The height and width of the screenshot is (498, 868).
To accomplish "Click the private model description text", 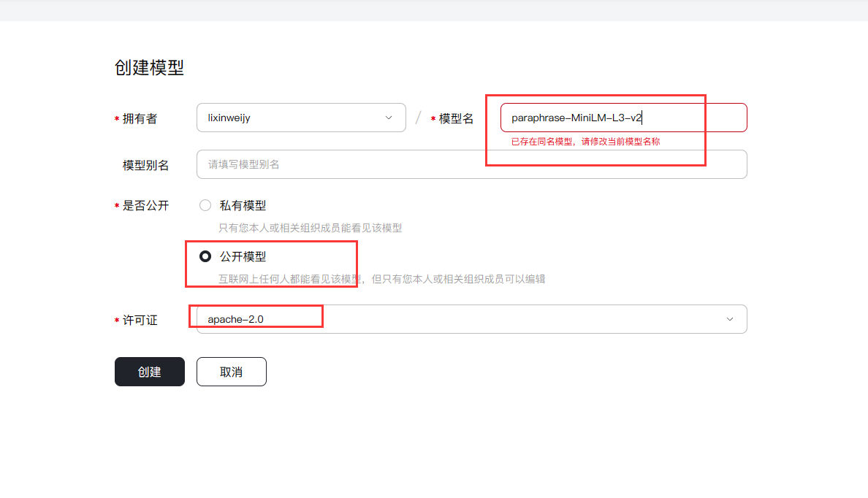I will [310, 228].
